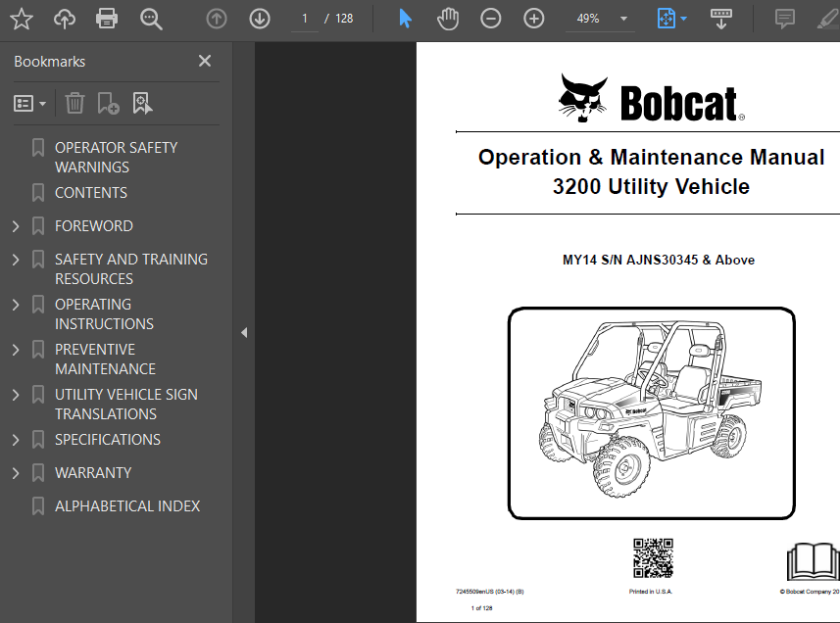The image size is (840, 623).
Task: Click the bookmark icon beside SPECIFICATIONS
Action: click(38, 440)
